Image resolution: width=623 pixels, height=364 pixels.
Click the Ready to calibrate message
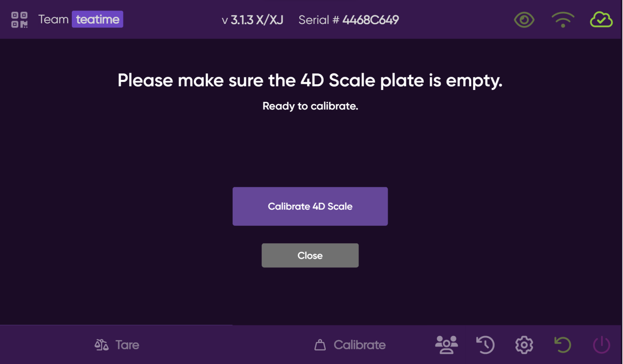pos(310,106)
